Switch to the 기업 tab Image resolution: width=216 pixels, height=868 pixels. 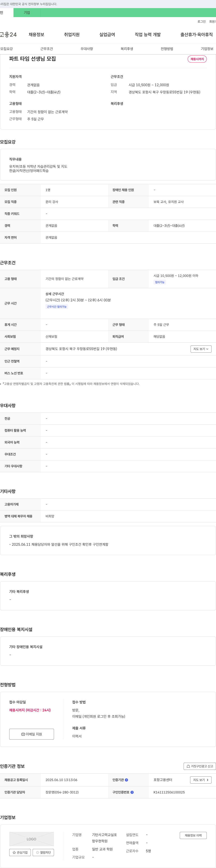27,13
